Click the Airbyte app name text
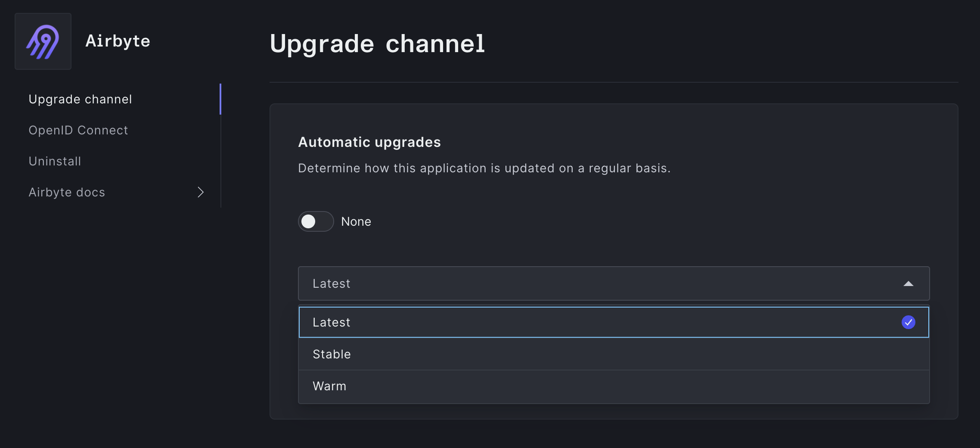This screenshot has width=980, height=448. pyautogui.click(x=118, y=41)
